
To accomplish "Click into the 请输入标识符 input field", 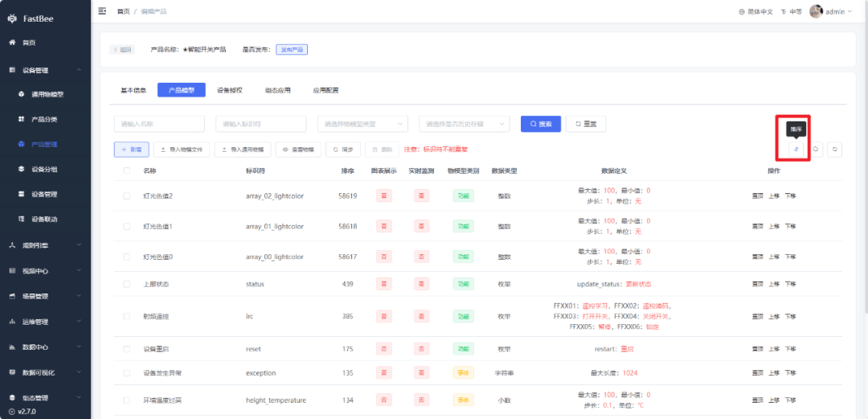I will [x=261, y=124].
